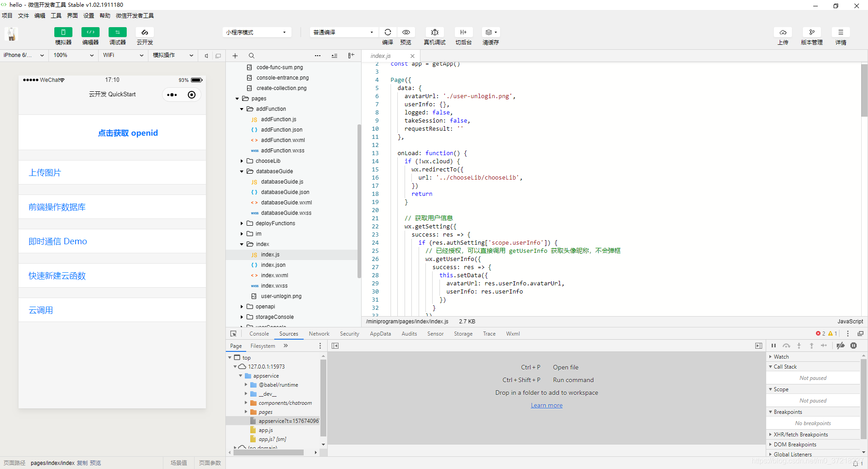Open the 设置 menu
Image resolution: width=868 pixels, height=469 pixels.
click(89, 15)
